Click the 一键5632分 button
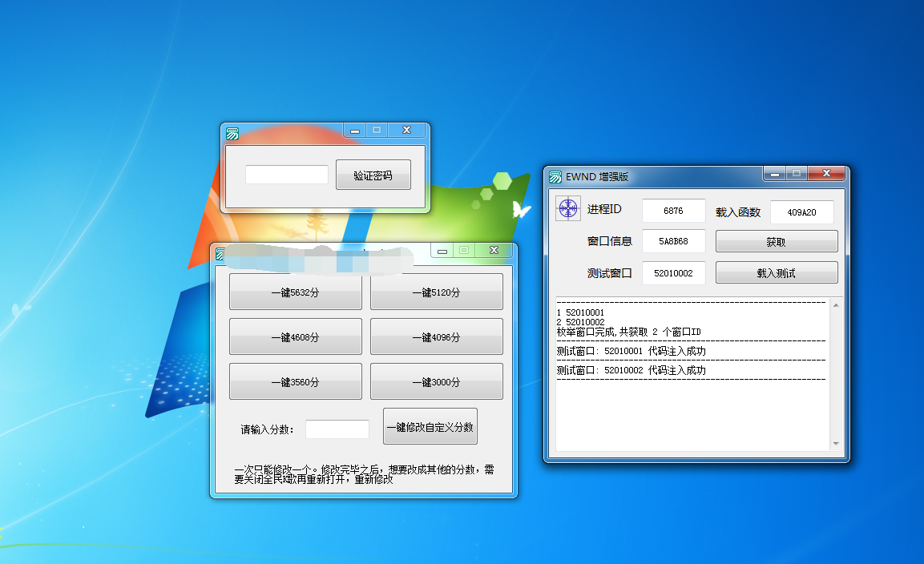This screenshot has width=924, height=564. pyautogui.click(x=295, y=292)
